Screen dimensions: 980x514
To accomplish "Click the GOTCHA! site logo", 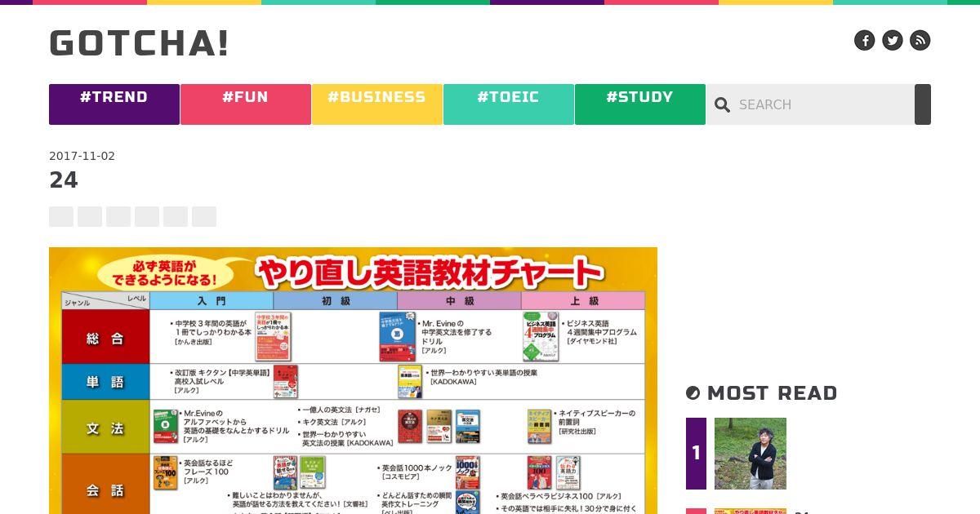I will point(140,43).
